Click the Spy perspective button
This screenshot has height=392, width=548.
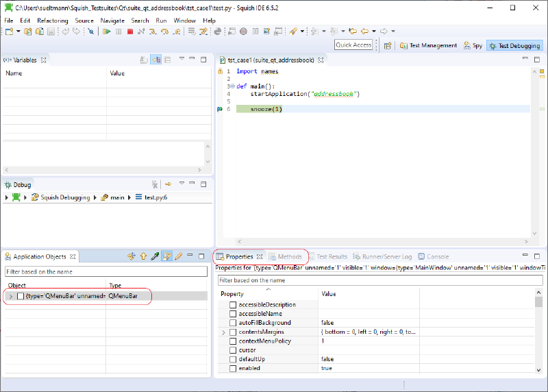[473, 46]
